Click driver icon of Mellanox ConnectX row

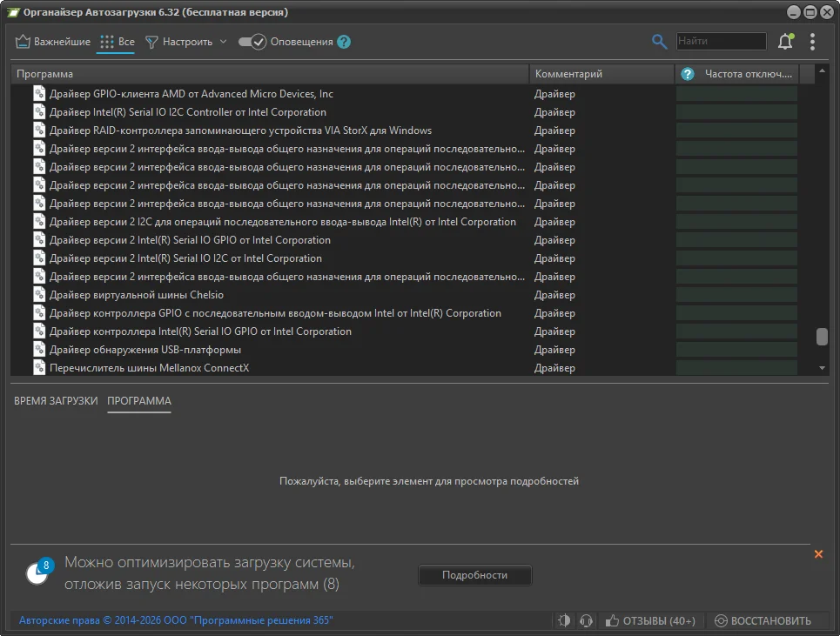pyautogui.click(x=39, y=368)
